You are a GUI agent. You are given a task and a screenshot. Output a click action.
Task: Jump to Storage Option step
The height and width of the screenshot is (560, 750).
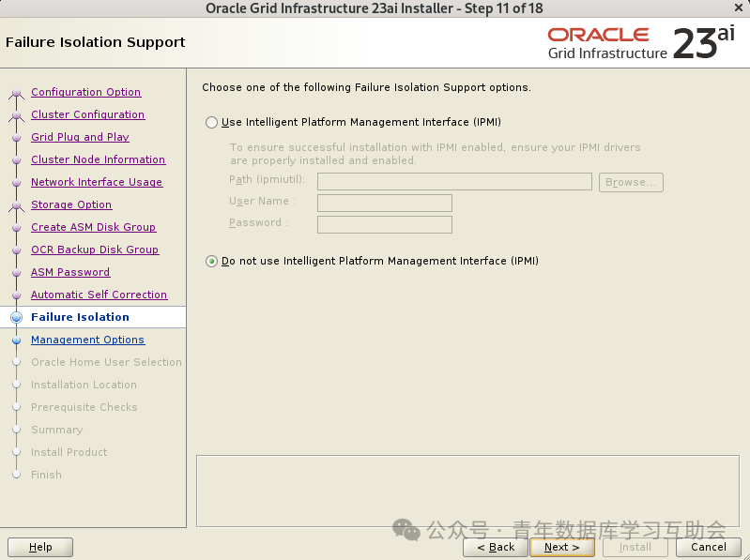tap(71, 204)
